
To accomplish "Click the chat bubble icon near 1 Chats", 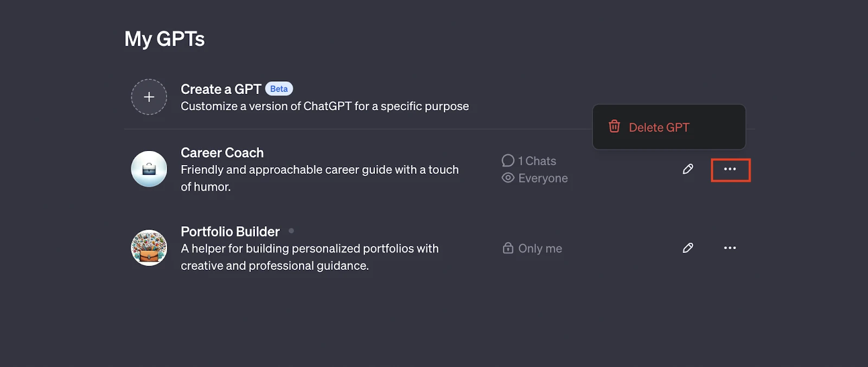I will tap(508, 161).
